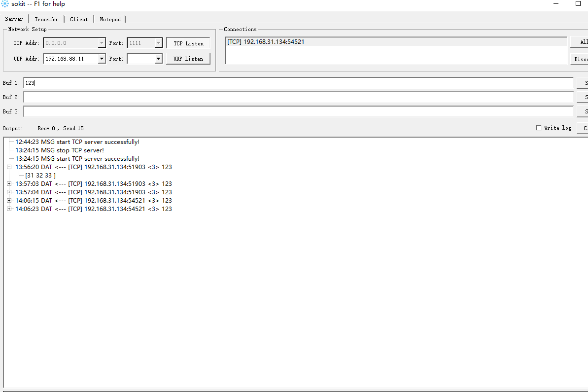
Task: Click the UDP Listen button
Action: pos(188,58)
